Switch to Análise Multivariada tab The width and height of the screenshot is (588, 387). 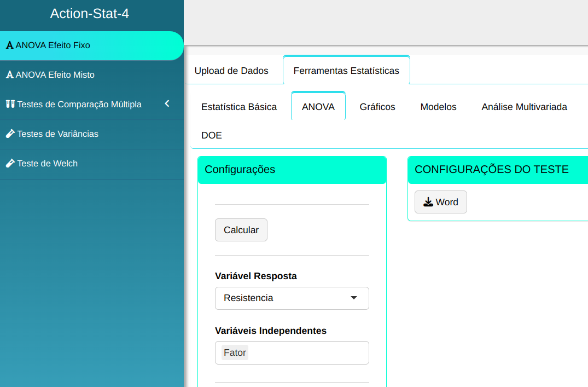coord(524,107)
